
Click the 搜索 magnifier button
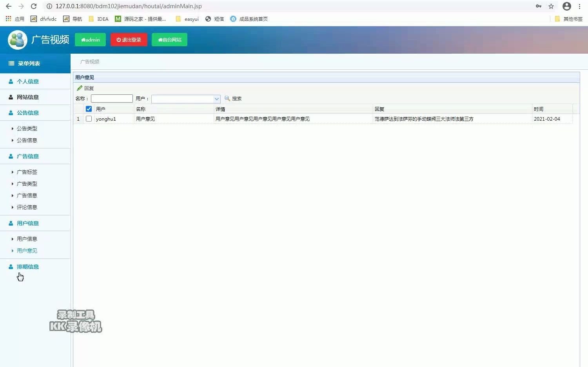pyautogui.click(x=233, y=99)
